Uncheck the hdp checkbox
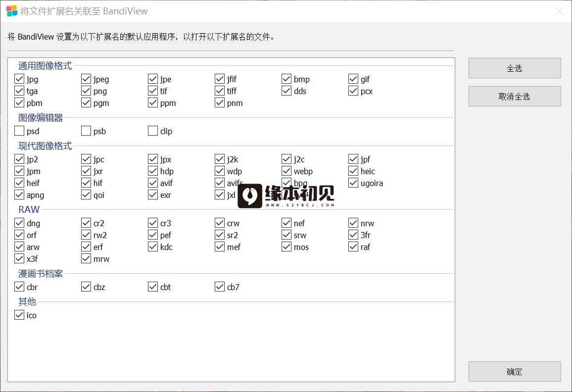This screenshot has height=392, width=572. pyautogui.click(x=153, y=171)
